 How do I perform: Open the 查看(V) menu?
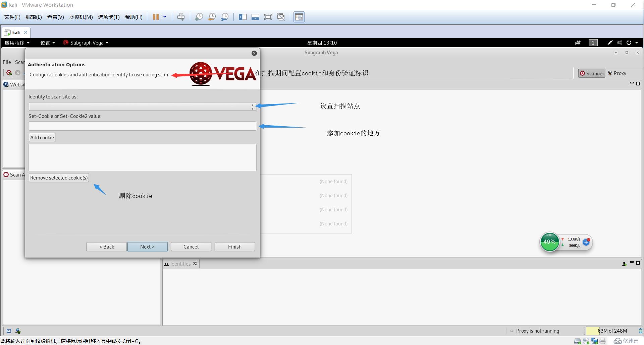(55, 17)
